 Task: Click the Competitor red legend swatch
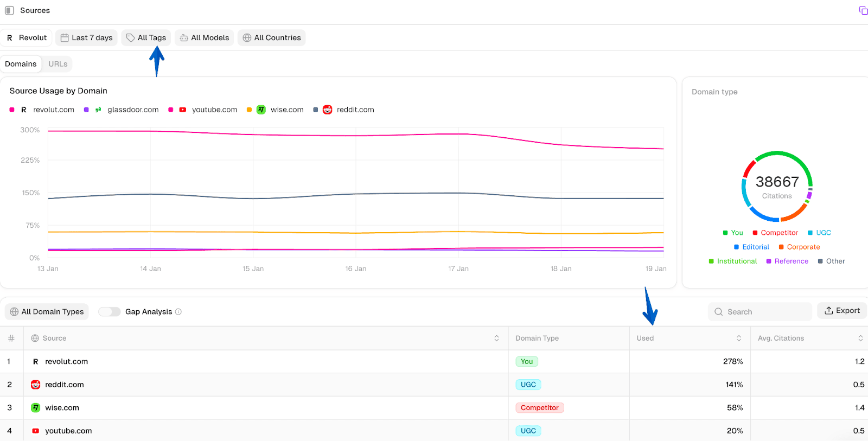pyautogui.click(x=755, y=233)
